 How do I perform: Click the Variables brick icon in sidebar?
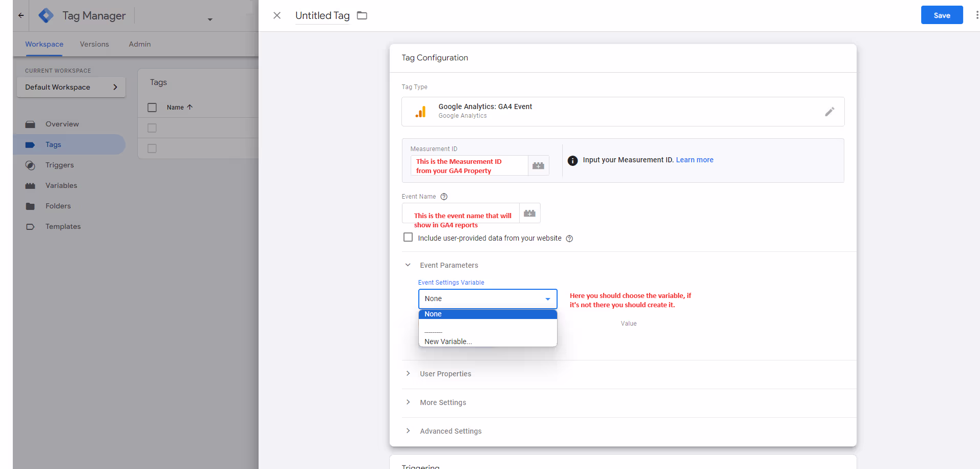click(30, 186)
